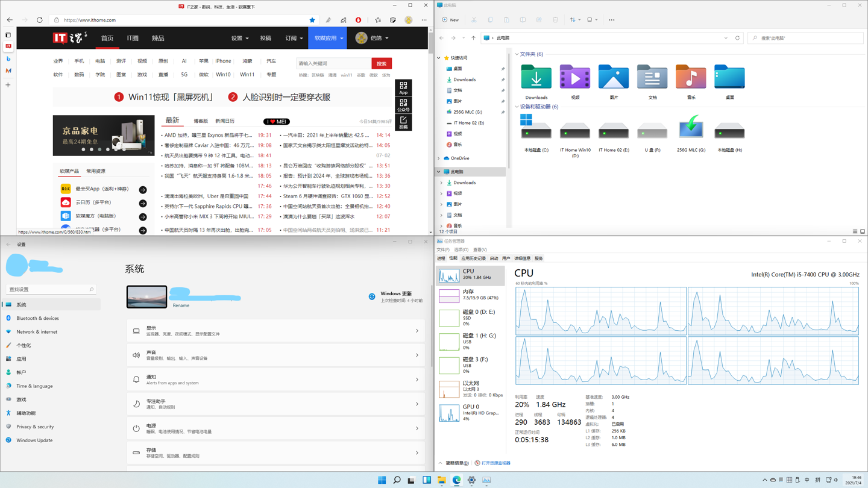Screen dimensions: 868x488
Task: Click the Cut scissors icon in File Explorer
Action: click(474, 20)
